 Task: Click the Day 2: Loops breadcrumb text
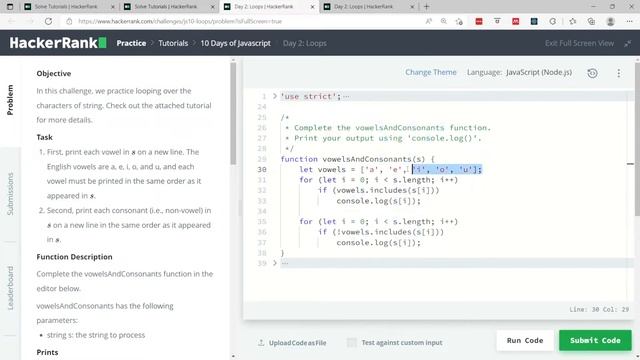[304, 43]
